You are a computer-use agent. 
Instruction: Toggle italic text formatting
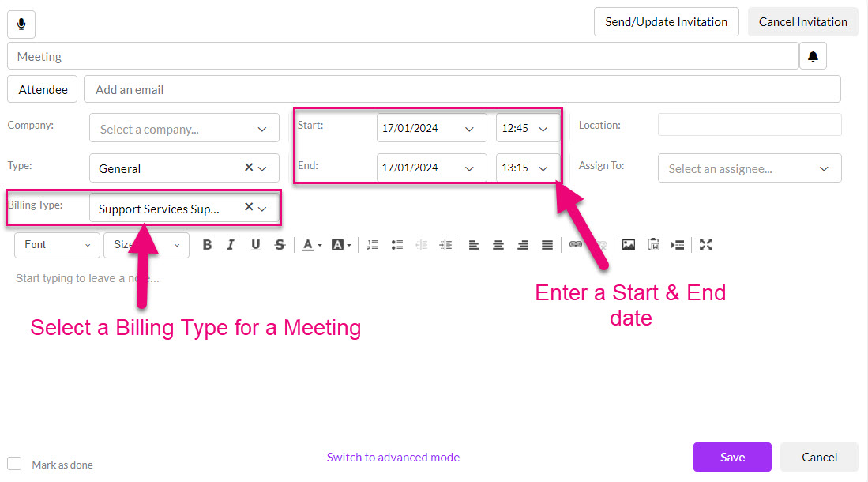tap(231, 245)
